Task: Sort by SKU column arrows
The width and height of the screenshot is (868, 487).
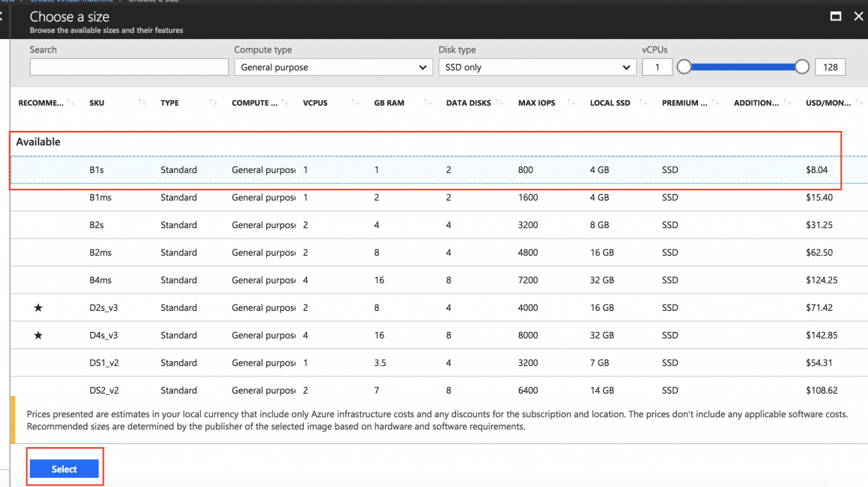Action: tap(142, 102)
